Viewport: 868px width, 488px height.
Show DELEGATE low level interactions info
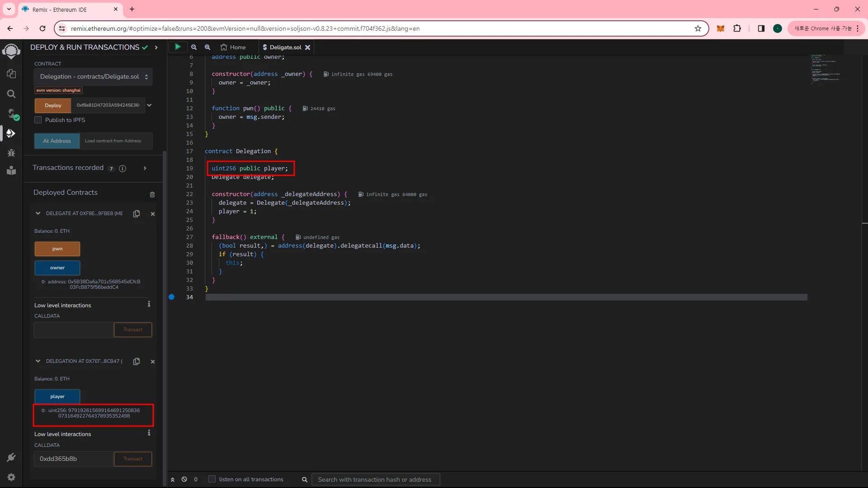pyautogui.click(x=149, y=304)
